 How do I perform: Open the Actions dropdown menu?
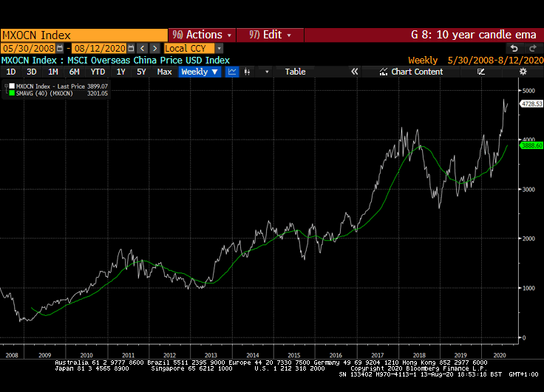(x=202, y=35)
